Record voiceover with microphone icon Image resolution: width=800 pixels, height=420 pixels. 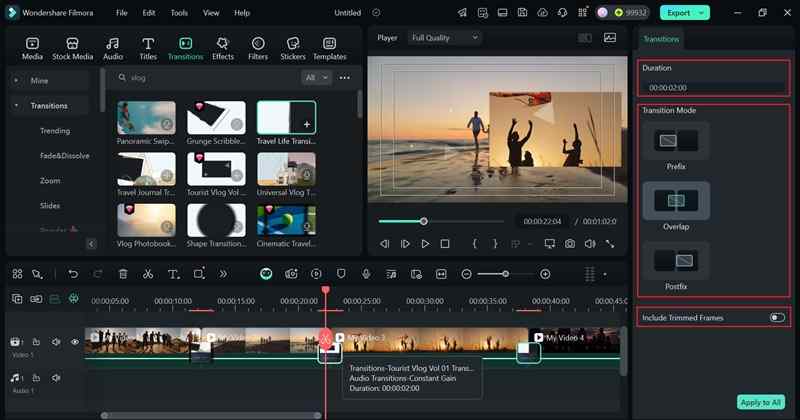click(x=366, y=274)
